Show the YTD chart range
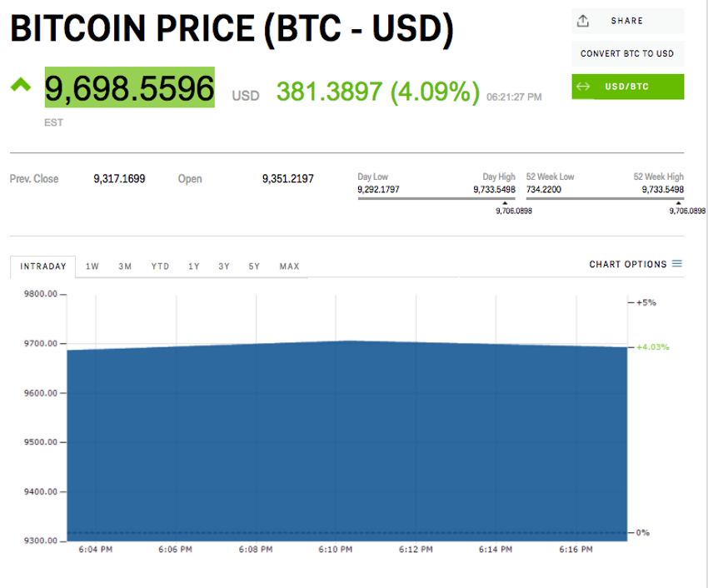708x588 pixels. click(x=160, y=267)
